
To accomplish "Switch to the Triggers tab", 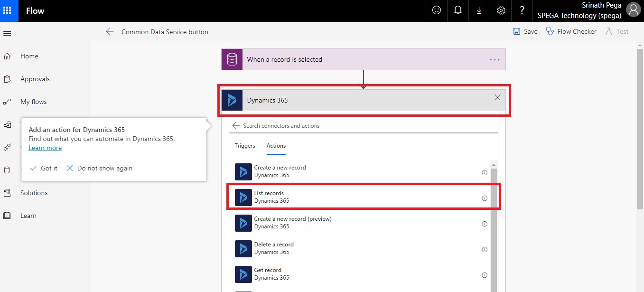I will pos(245,146).
